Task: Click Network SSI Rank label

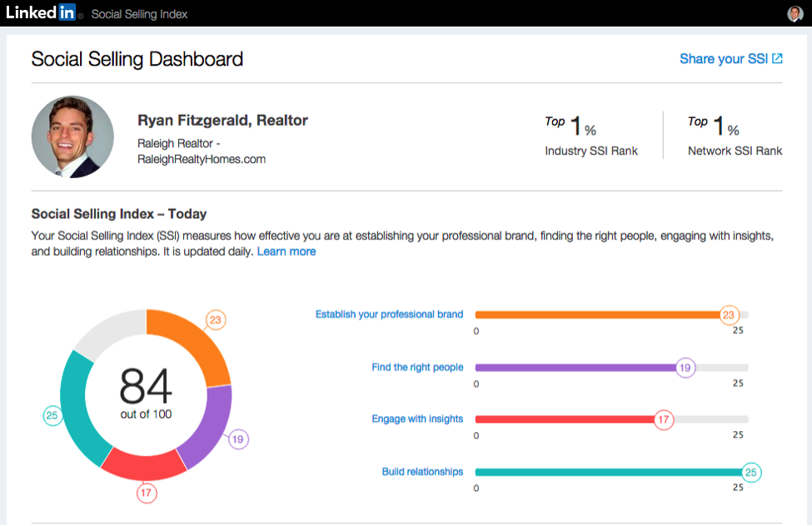Action: [x=735, y=151]
